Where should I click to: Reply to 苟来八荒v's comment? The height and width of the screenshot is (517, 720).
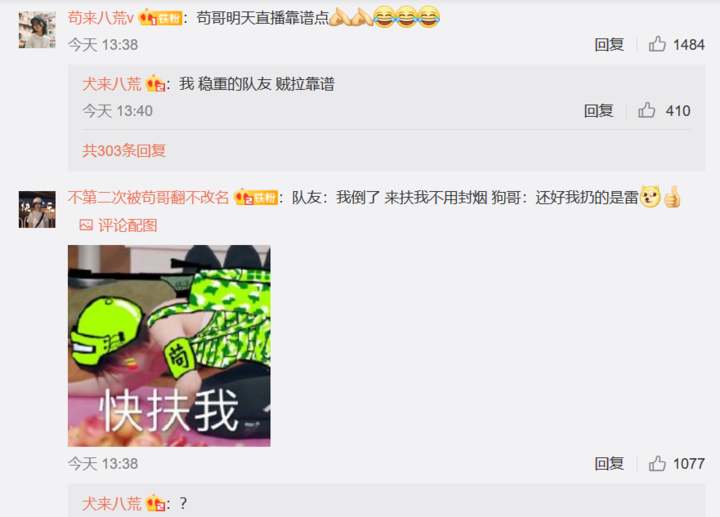pyautogui.click(x=609, y=45)
